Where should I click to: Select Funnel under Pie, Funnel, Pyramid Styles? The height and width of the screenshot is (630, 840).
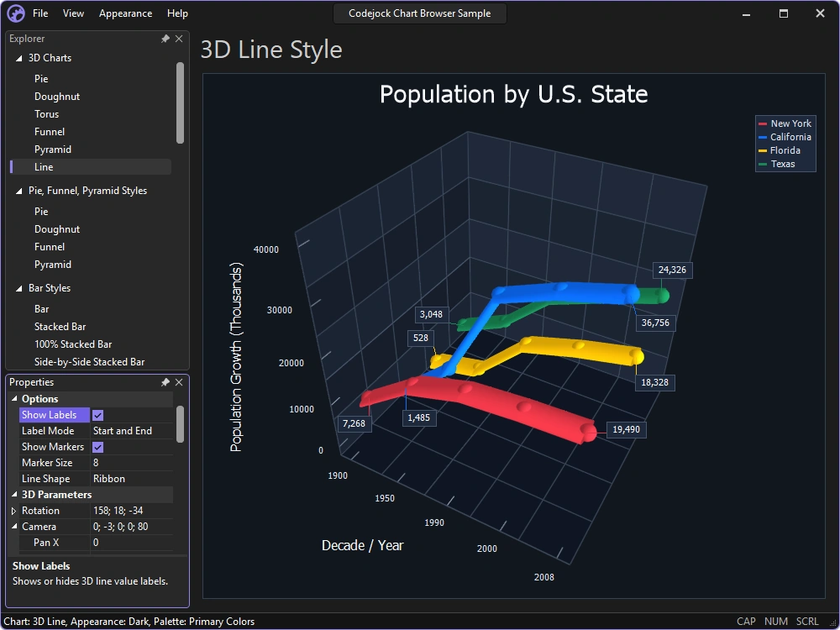(50, 247)
